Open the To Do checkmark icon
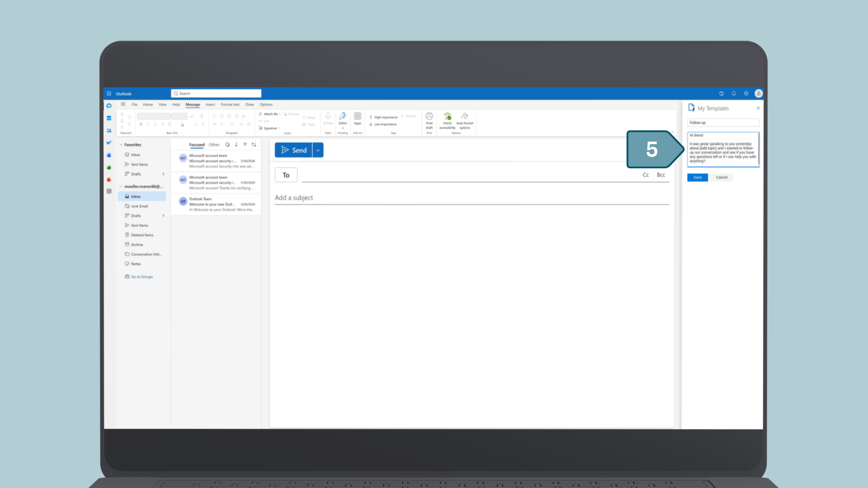The height and width of the screenshot is (488, 868). tap(109, 143)
